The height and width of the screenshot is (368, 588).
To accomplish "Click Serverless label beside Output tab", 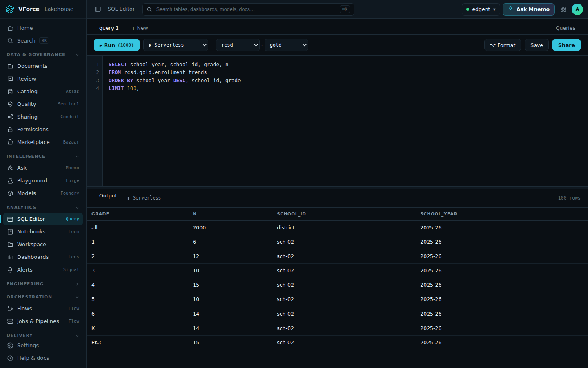I will click(144, 198).
